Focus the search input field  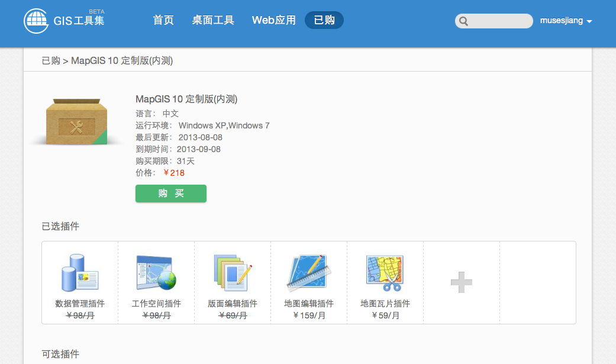[494, 21]
